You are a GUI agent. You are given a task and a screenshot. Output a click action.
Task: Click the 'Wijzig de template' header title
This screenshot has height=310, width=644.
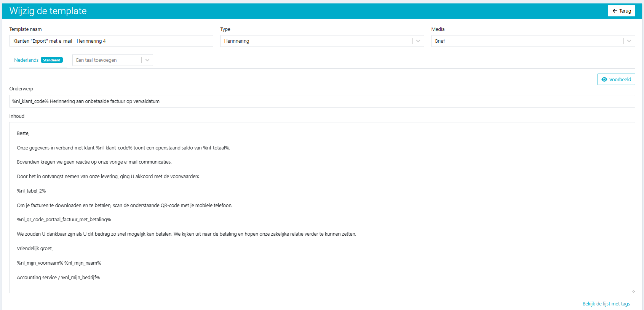click(48, 11)
